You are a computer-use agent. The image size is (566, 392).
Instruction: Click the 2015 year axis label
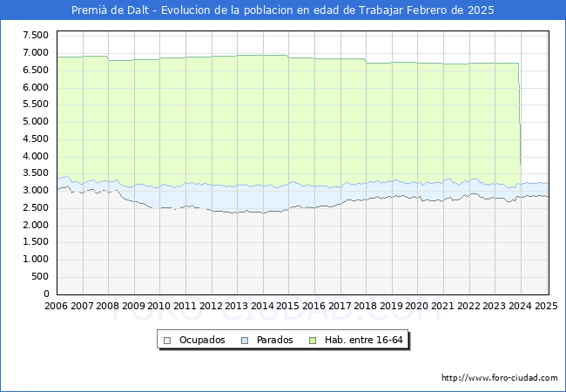coord(287,306)
